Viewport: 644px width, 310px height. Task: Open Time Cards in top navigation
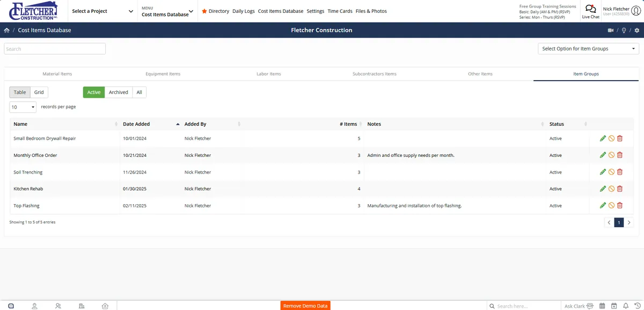coord(340,11)
